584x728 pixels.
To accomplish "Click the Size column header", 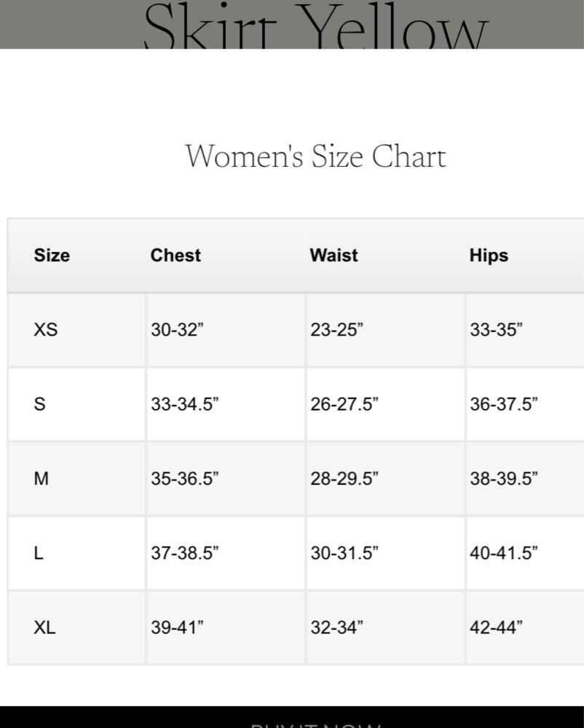I will click(52, 256).
